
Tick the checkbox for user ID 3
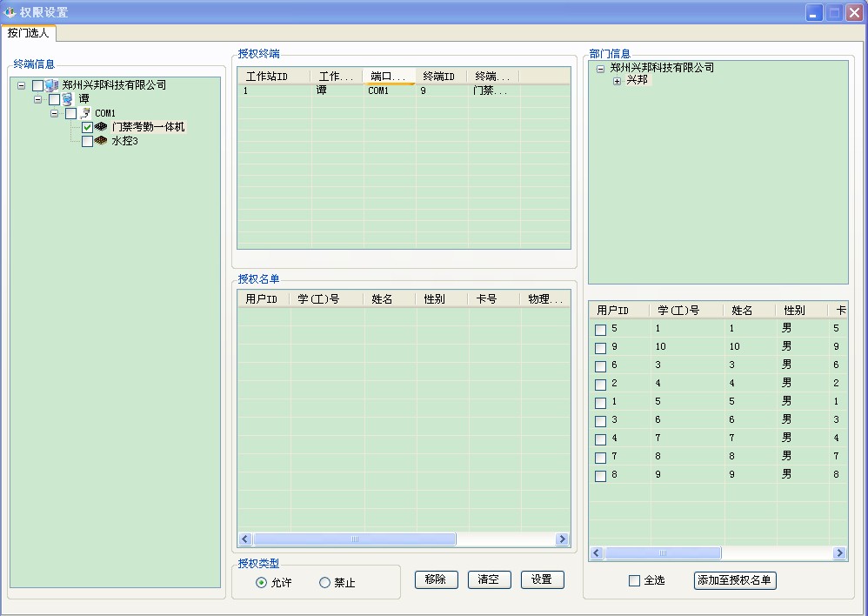[x=600, y=421]
